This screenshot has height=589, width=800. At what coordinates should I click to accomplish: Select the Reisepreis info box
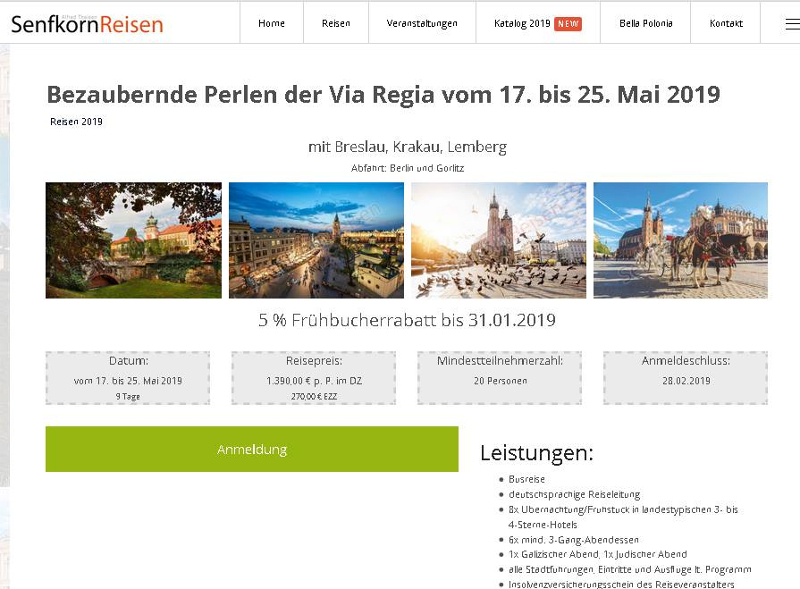tap(314, 378)
